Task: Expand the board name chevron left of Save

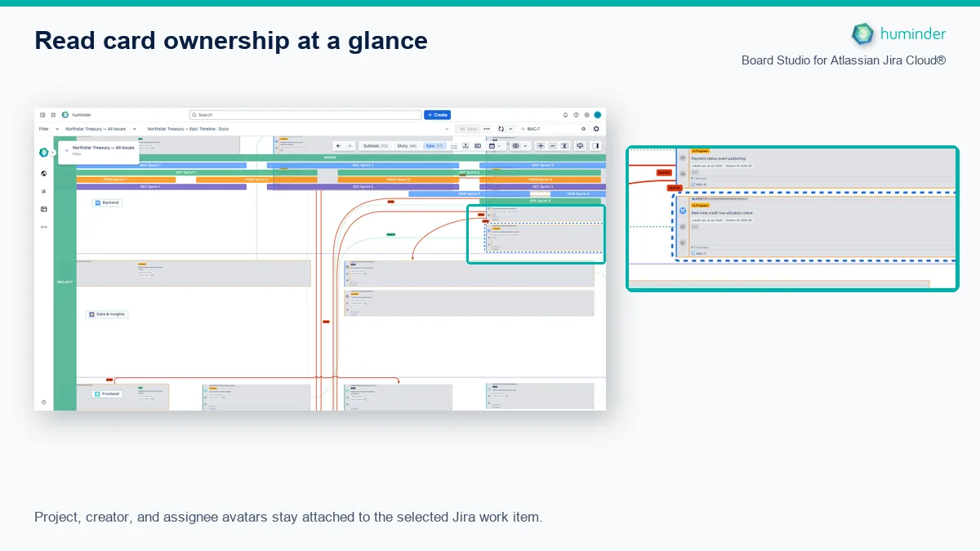Action: [447, 129]
